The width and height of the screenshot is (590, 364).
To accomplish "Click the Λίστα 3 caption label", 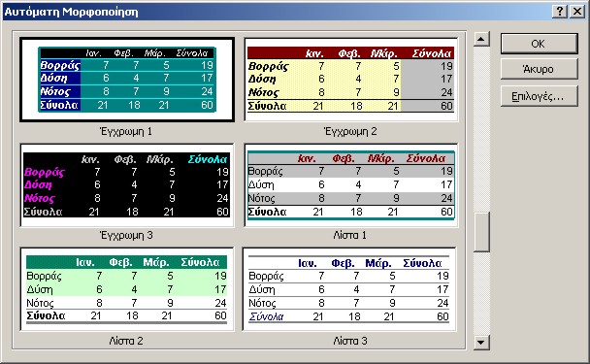I will 350,341.
